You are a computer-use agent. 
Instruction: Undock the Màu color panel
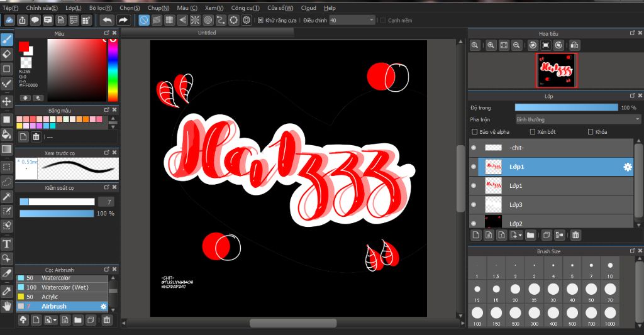click(x=106, y=33)
